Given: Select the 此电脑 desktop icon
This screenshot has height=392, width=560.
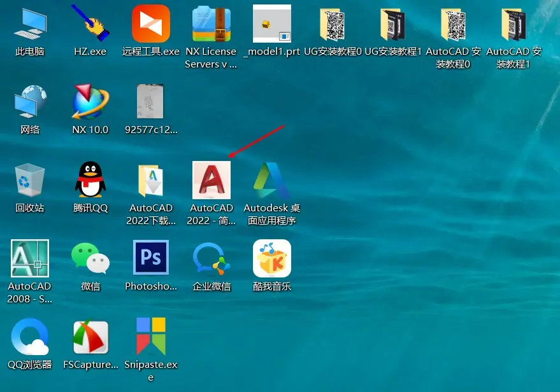Looking at the screenshot, I should pyautogui.click(x=30, y=24).
